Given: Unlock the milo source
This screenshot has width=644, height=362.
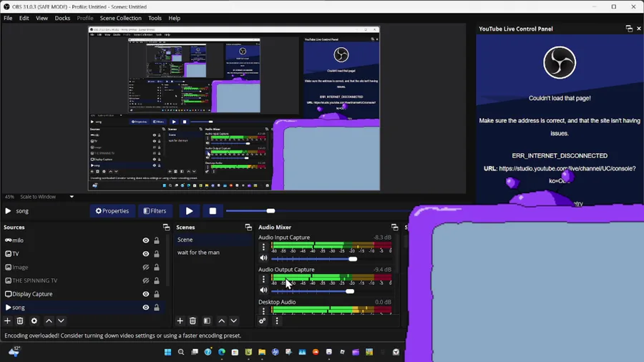Looking at the screenshot, I should coord(157,240).
